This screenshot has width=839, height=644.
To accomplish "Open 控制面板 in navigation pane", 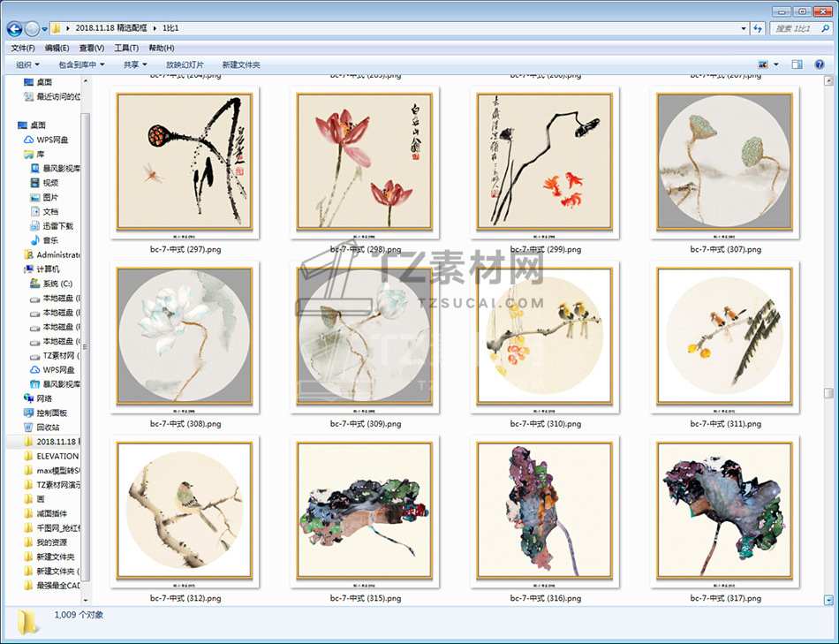I will coord(51,413).
